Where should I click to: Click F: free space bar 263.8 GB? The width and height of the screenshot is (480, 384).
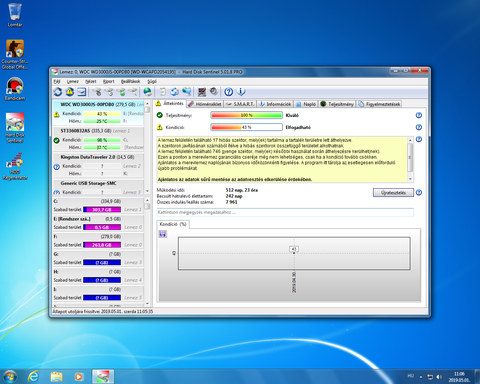[x=102, y=245]
